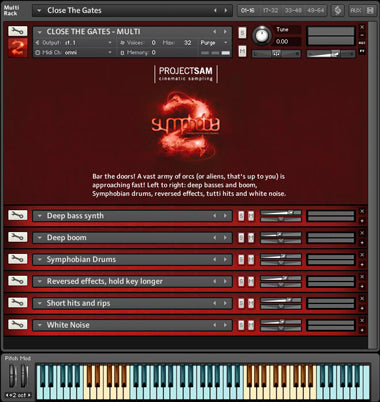Adjust the Deep boom pan slider
Viewport: 380px width, 402px height.
tap(281, 241)
